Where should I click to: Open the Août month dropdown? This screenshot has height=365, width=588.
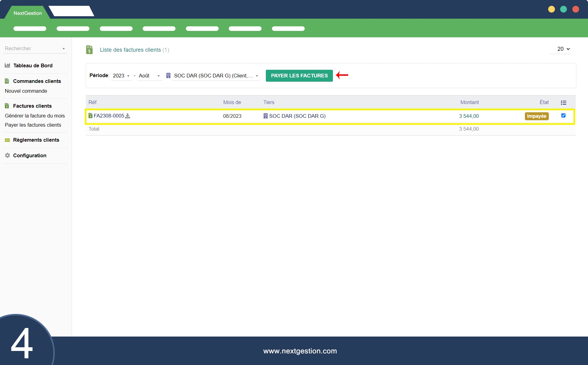click(149, 76)
